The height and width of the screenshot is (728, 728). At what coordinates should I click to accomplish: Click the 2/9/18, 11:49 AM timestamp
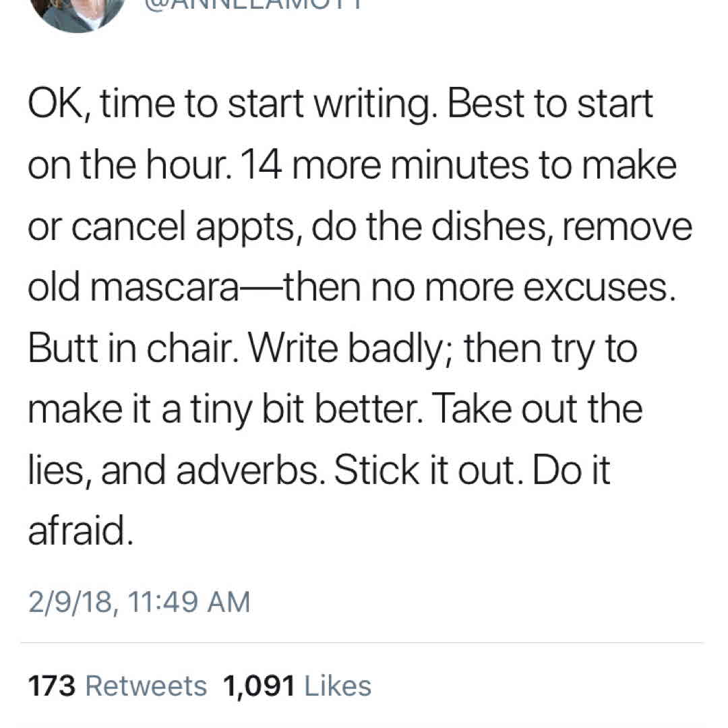coord(139,601)
